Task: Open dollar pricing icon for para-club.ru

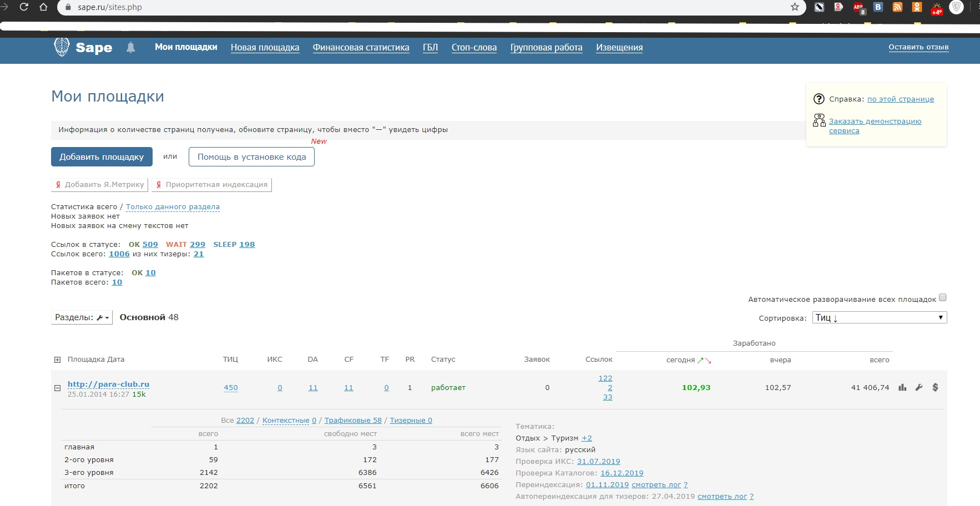Action: [935, 387]
